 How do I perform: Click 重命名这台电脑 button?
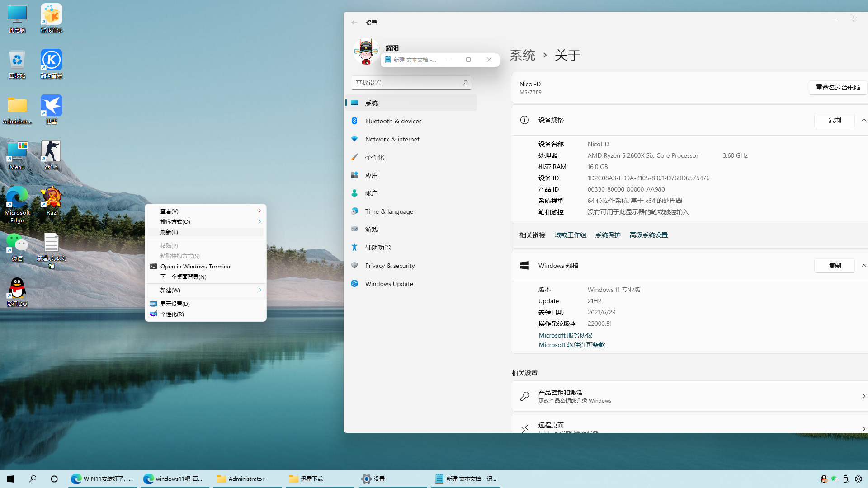[838, 88]
